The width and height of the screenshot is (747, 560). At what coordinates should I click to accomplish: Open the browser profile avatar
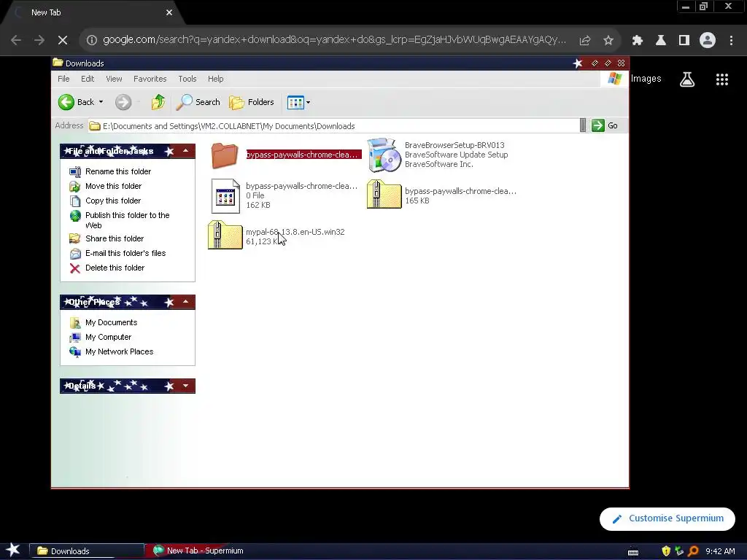click(x=708, y=41)
